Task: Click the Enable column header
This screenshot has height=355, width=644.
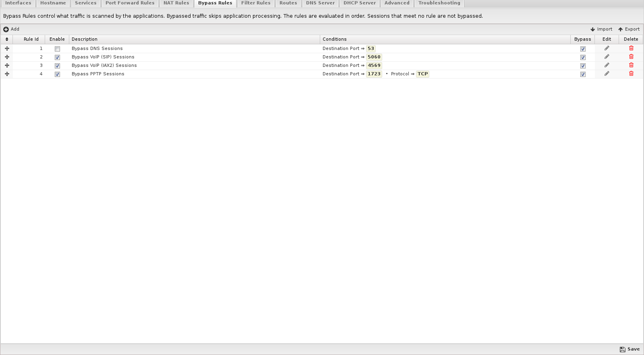Action: 57,39
